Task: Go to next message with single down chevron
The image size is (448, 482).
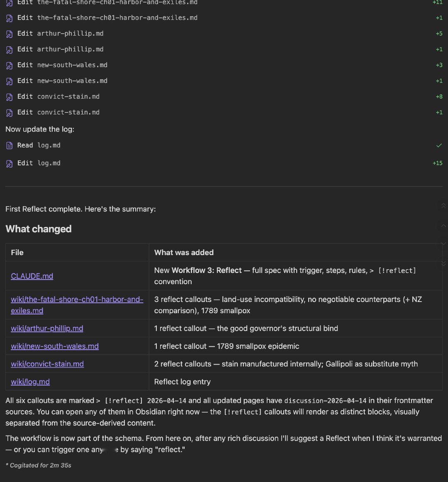Action: click(443, 244)
